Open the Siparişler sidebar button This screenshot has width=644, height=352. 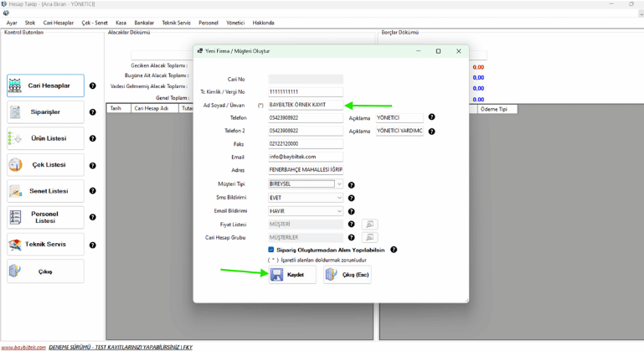coord(45,111)
